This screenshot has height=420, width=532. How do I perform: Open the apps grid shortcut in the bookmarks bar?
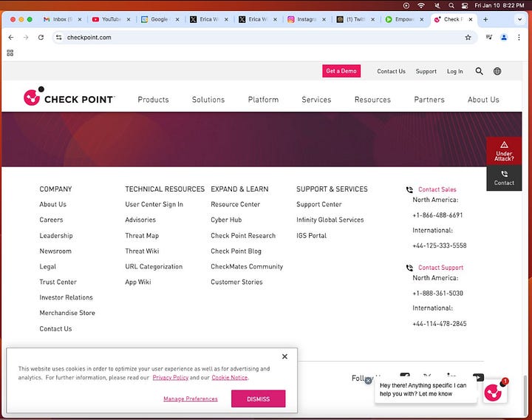click(10, 53)
